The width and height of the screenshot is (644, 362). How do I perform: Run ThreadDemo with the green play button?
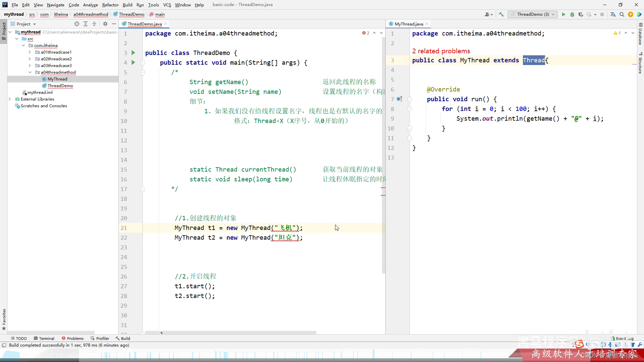click(x=563, y=14)
